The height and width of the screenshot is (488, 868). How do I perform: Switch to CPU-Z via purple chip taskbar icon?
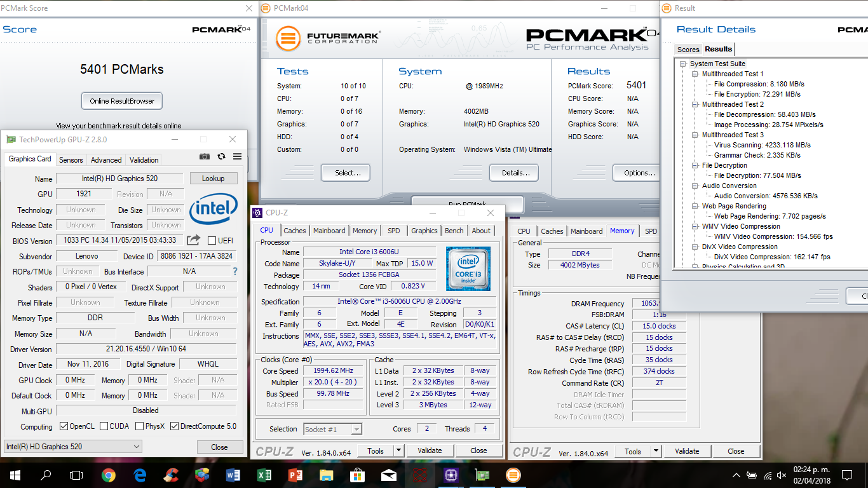coord(451,475)
